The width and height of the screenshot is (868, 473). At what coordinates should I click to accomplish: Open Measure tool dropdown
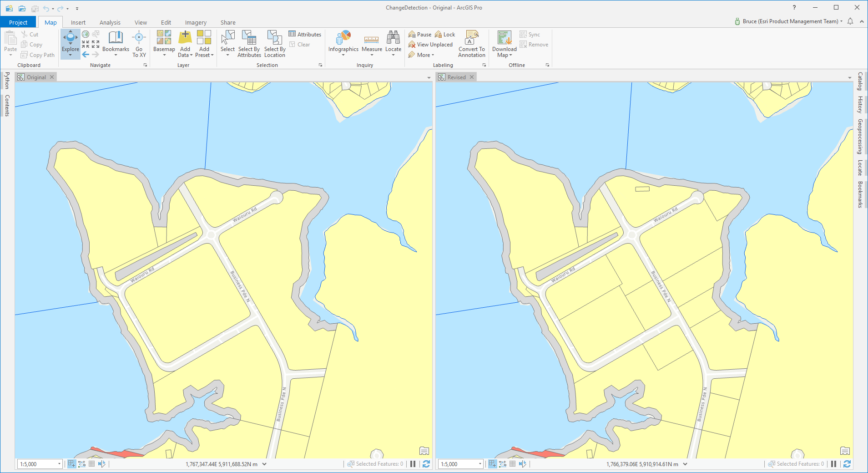click(x=372, y=55)
